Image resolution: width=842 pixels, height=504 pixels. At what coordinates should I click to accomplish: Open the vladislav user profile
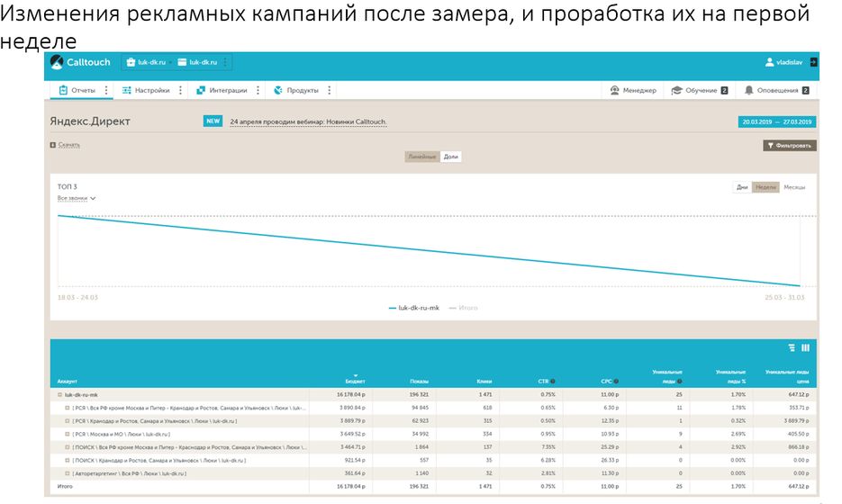coord(783,62)
